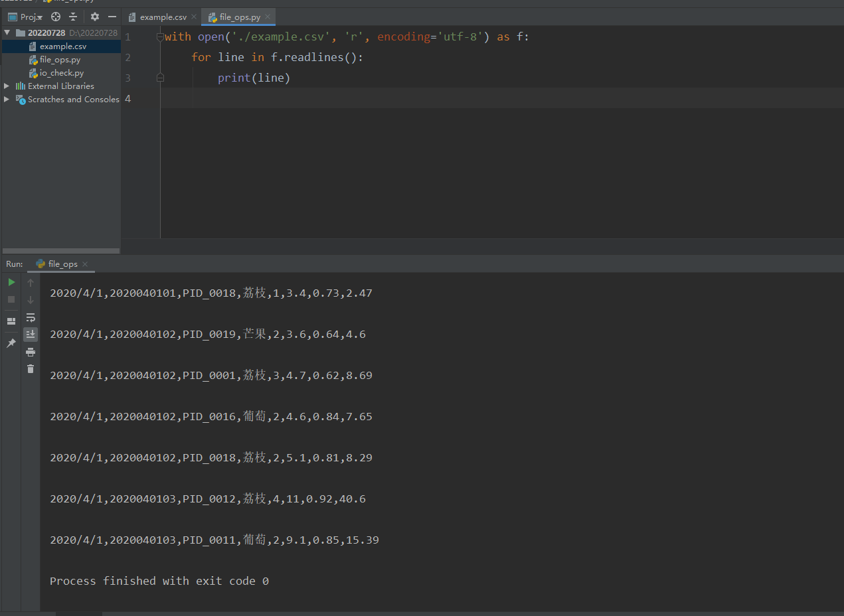Click the printer icon in Run toolbar
The image size is (844, 616).
click(x=31, y=352)
